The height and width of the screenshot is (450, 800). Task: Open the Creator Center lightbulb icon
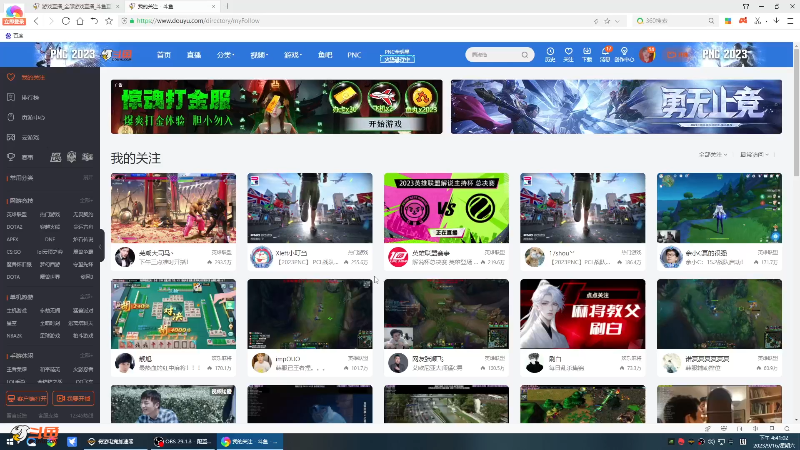[x=624, y=54]
